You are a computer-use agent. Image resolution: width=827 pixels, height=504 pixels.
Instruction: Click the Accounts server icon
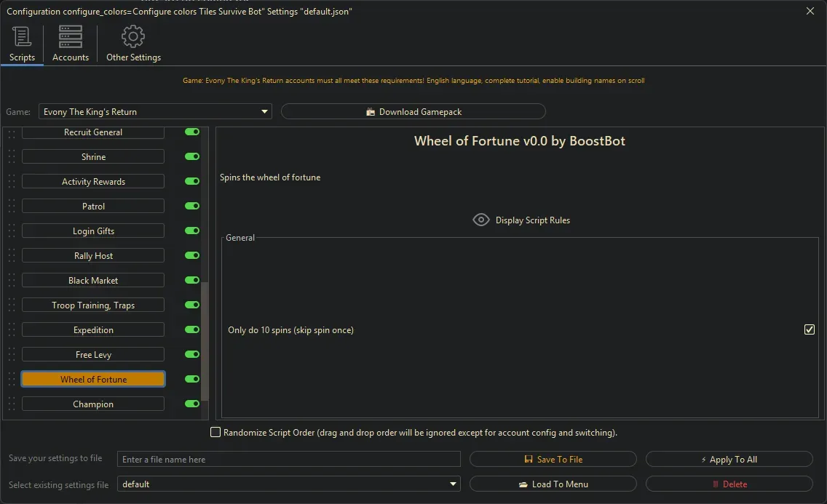70,36
